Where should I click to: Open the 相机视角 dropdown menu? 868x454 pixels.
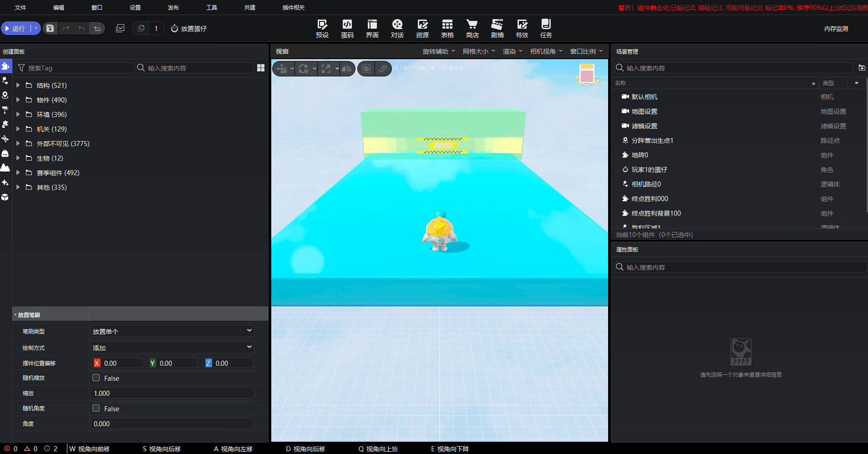click(546, 51)
